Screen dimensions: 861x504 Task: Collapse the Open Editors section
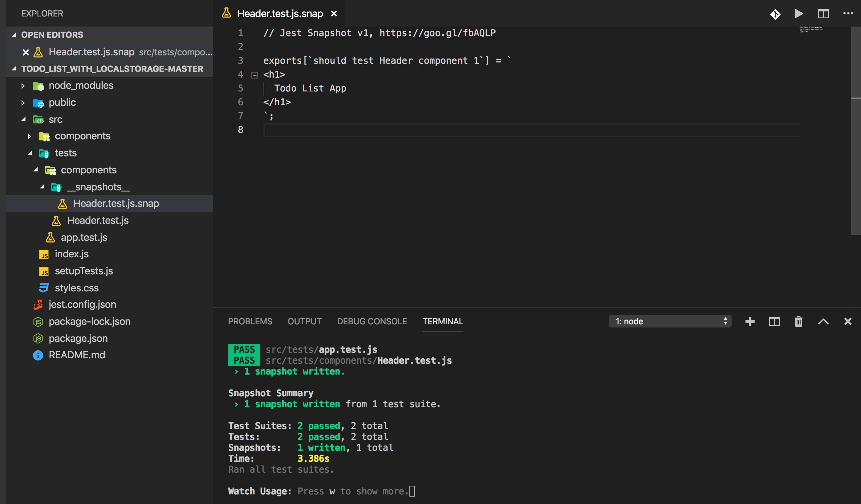(14, 35)
